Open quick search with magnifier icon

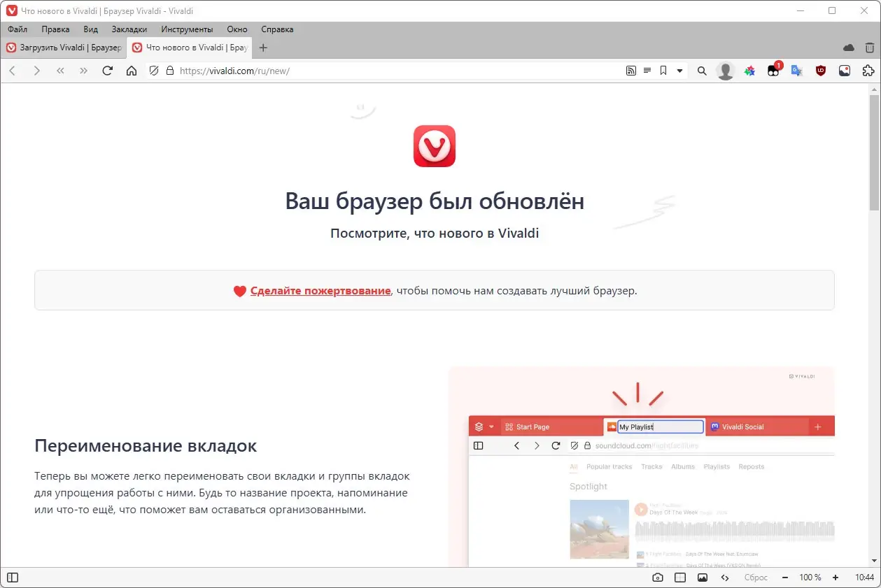[701, 70]
